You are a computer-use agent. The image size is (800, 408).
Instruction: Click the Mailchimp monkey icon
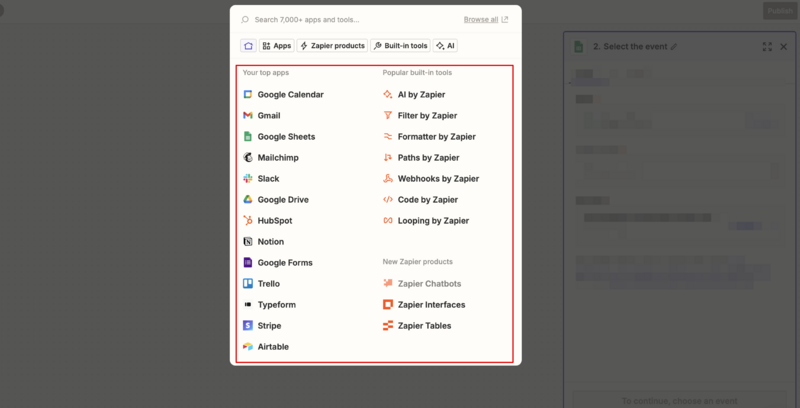[248, 158]
